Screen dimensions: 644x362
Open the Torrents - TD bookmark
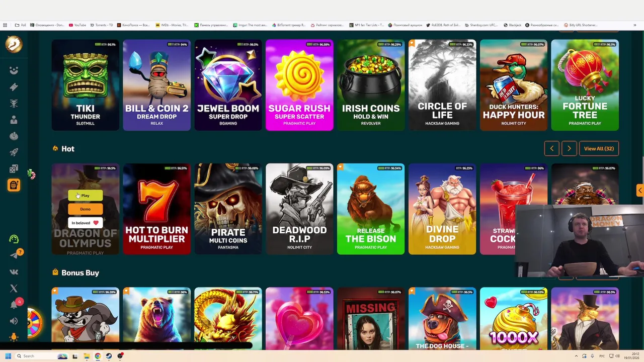(x=102, y=25)
